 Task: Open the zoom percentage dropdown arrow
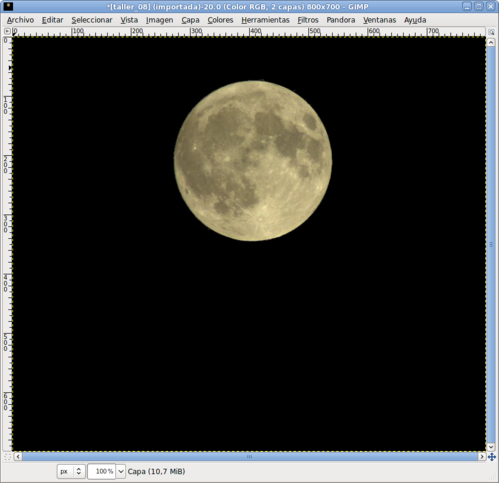pyautogui.click(x=121, y=471)
